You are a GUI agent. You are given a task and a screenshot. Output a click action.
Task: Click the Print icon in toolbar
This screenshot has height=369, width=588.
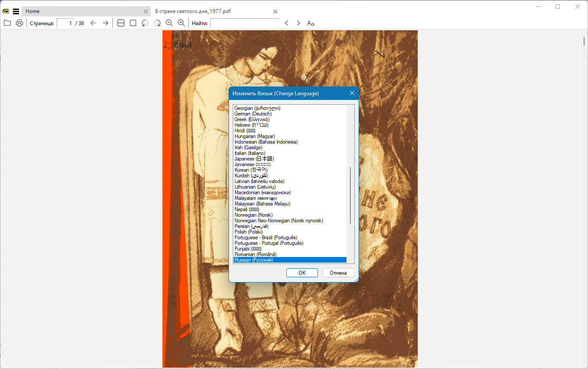pos(19,23)
